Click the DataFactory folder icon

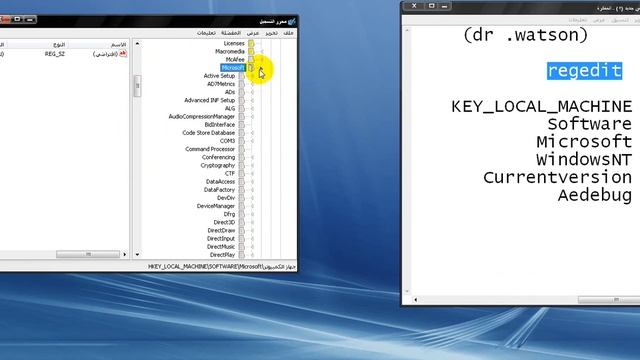click(x=242, y=190)
